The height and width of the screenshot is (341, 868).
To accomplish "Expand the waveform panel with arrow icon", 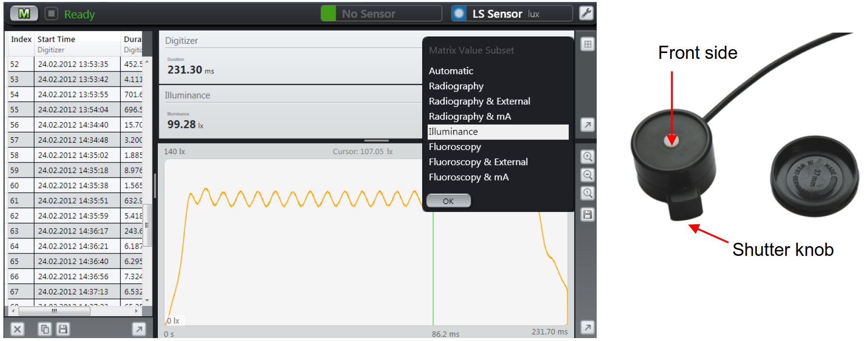I will [x=587, y=327].
